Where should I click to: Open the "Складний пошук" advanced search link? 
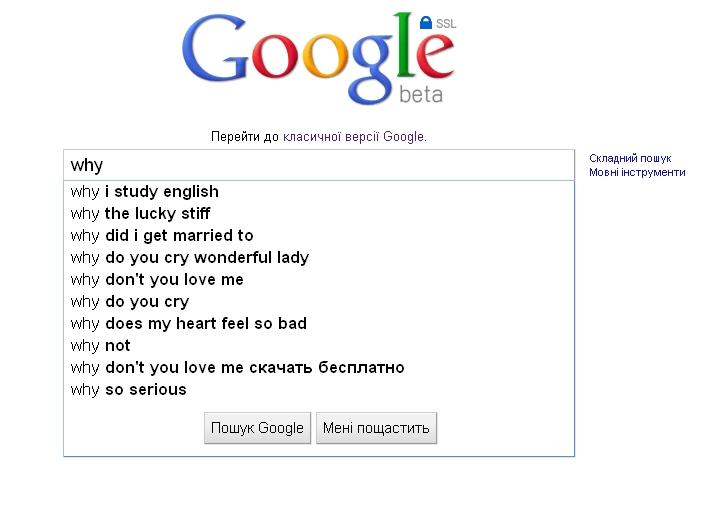630,158
